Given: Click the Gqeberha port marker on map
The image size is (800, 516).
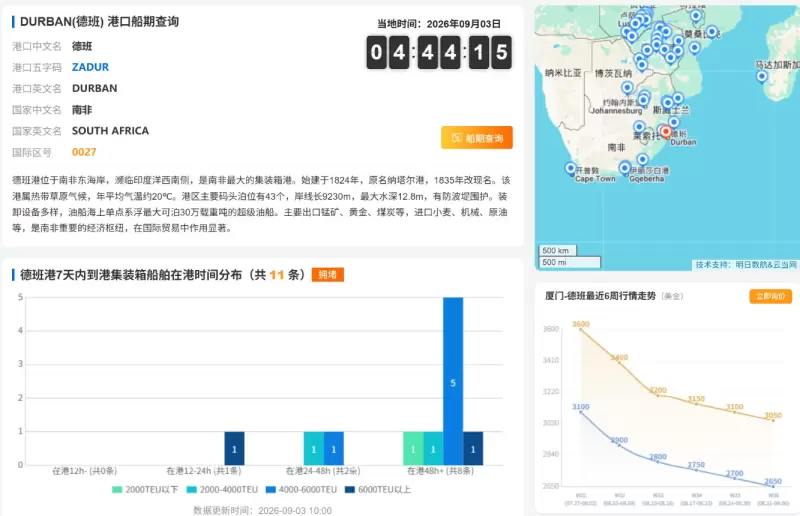Looking at the screenshot, I should point(625,168).
